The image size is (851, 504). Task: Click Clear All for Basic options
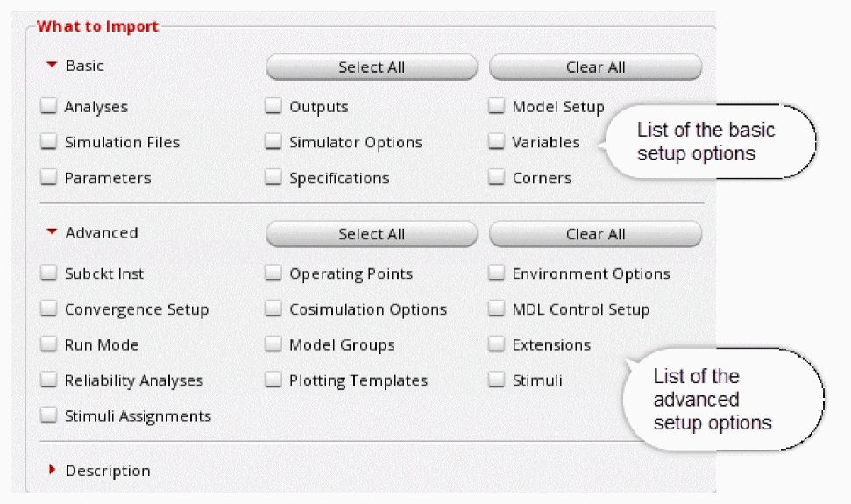[x=595, y=67]
